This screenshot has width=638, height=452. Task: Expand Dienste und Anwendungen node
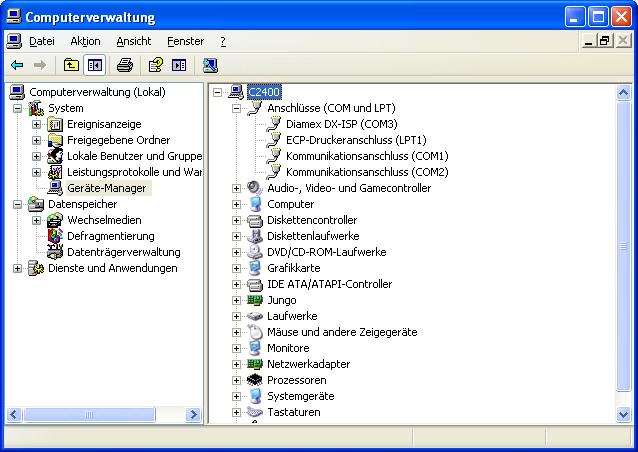pyautogui.click(x=17, y=269)
